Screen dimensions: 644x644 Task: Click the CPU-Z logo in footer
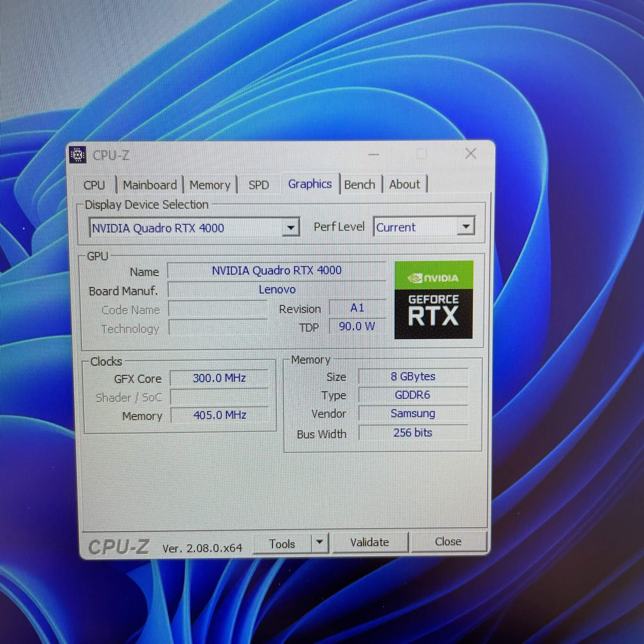pyautogui.click(x=119, y=547)
